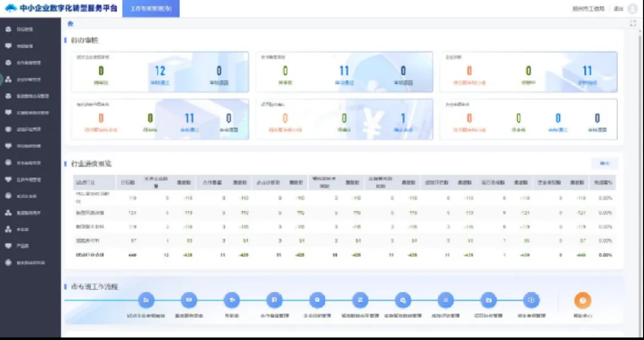Click sidebar icon beside 专家库

(x=8, y=229)
